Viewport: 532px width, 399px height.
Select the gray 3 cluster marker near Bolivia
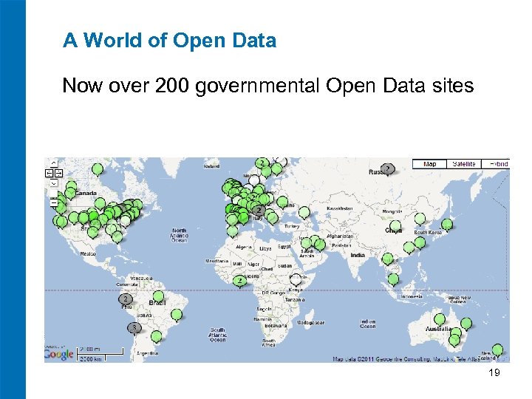coord(134,328)
